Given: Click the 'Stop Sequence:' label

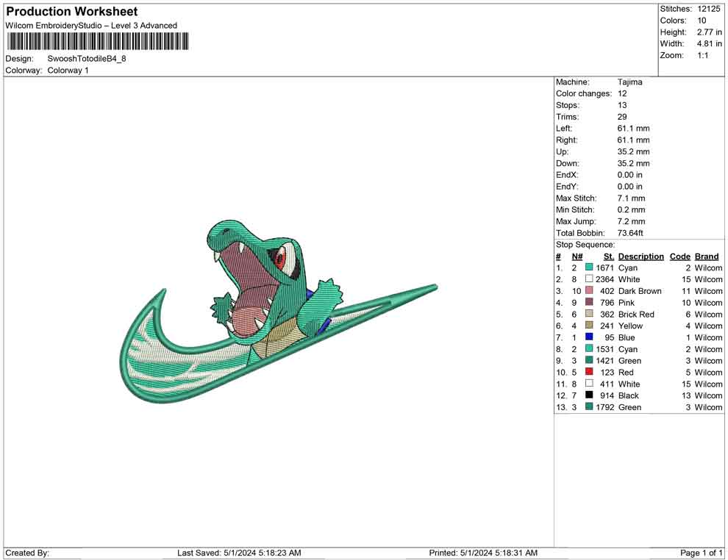Looking at the screenshot, I should coord(585,245).
